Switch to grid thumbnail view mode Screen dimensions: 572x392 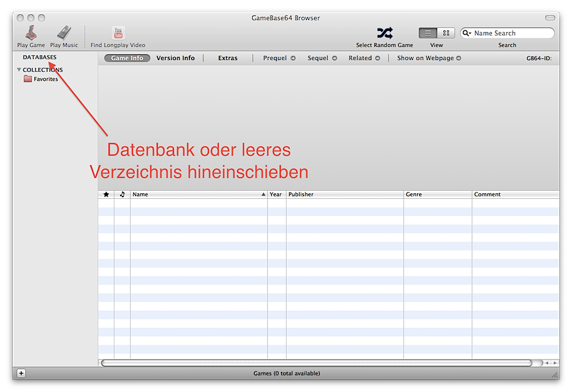tap(446, 33)
